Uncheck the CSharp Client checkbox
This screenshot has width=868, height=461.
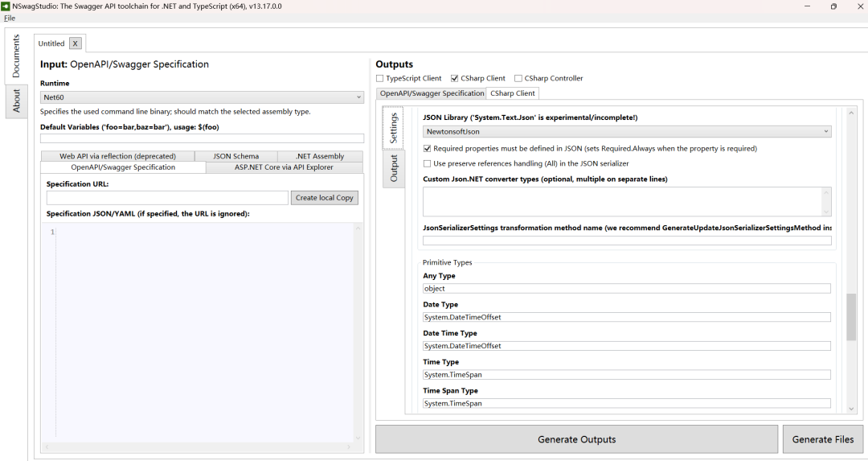[454, 78]
